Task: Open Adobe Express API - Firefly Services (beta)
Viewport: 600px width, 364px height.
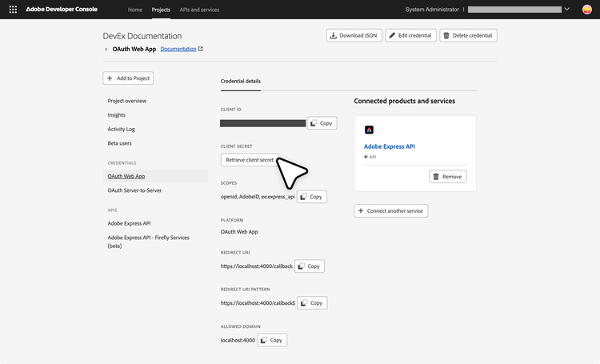Action: tap(149, 242)
